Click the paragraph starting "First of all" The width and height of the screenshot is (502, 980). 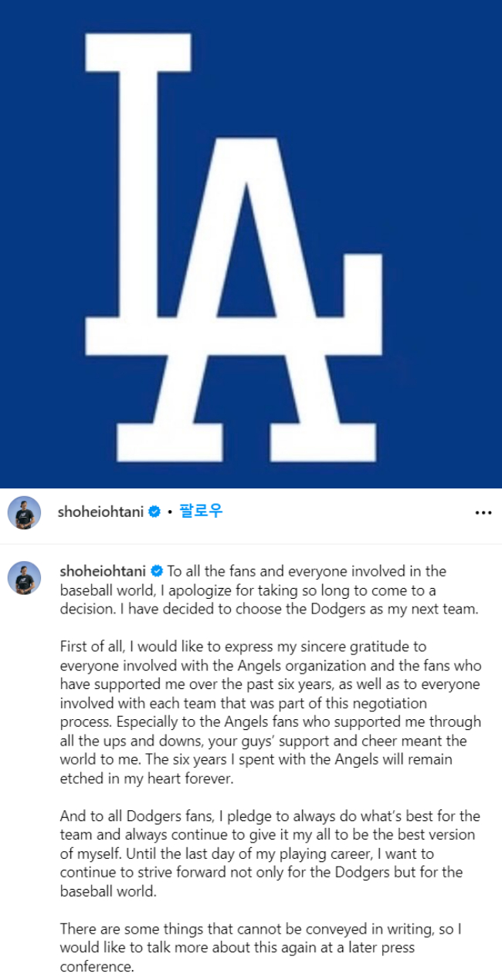(270, 712)
